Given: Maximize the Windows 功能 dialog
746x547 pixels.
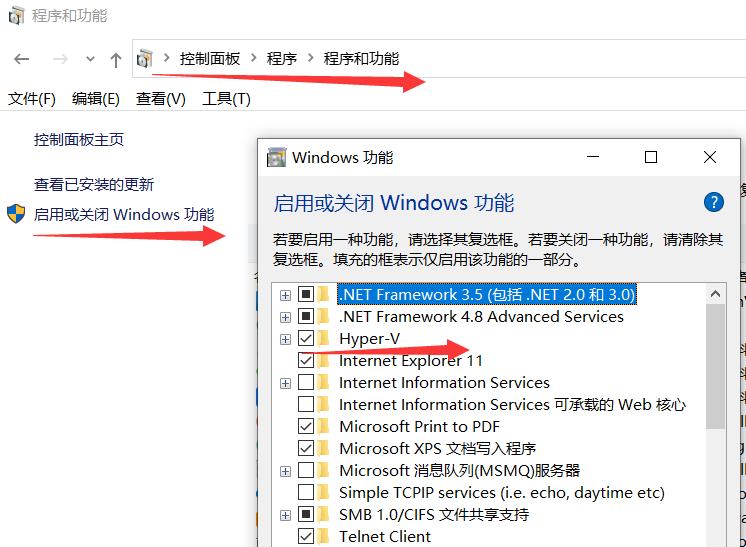Looking at the screenshot, I should (651, 157).
